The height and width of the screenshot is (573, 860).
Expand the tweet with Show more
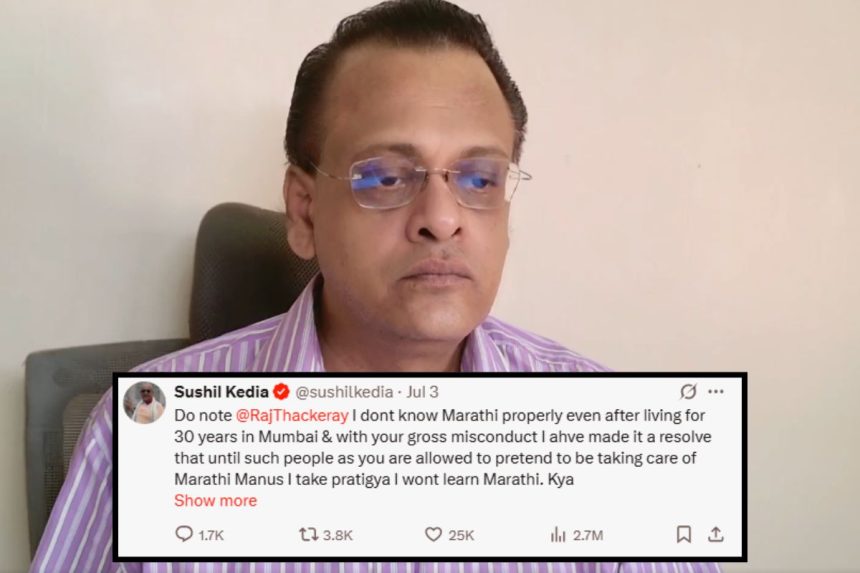pos(216,501)
